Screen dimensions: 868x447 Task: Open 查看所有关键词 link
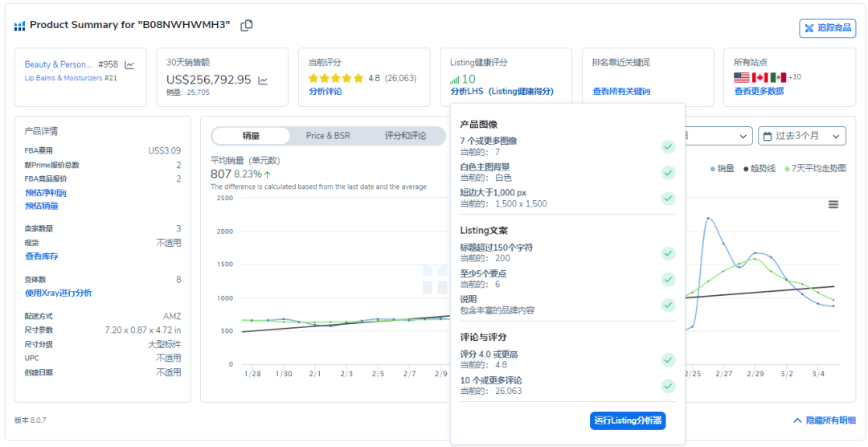[x=621, y=92]
